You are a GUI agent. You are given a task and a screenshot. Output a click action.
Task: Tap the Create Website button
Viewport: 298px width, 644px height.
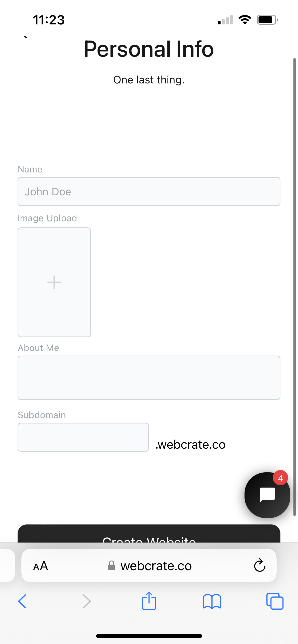(x=149, y=534)
